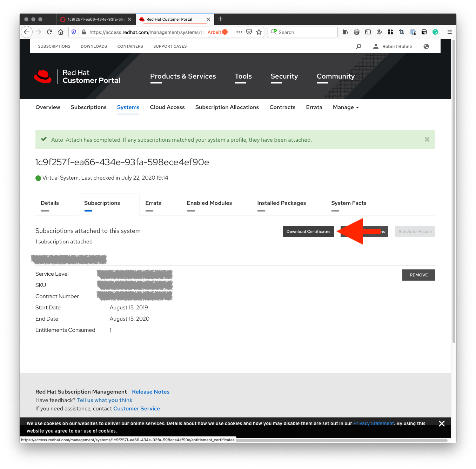476x469 pixels.
Task: Open the language globe icon
Action: click(x=426, y=46)
